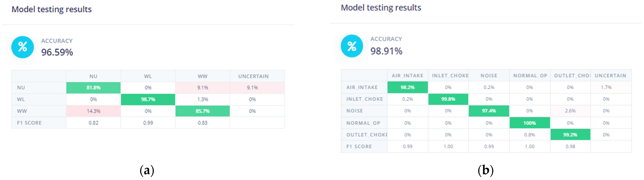Image resolution: width=644 pixels, height=180 pixels.
Task: Click the 2.6% NOISE misclassification cell
Action: pos(570,111)
